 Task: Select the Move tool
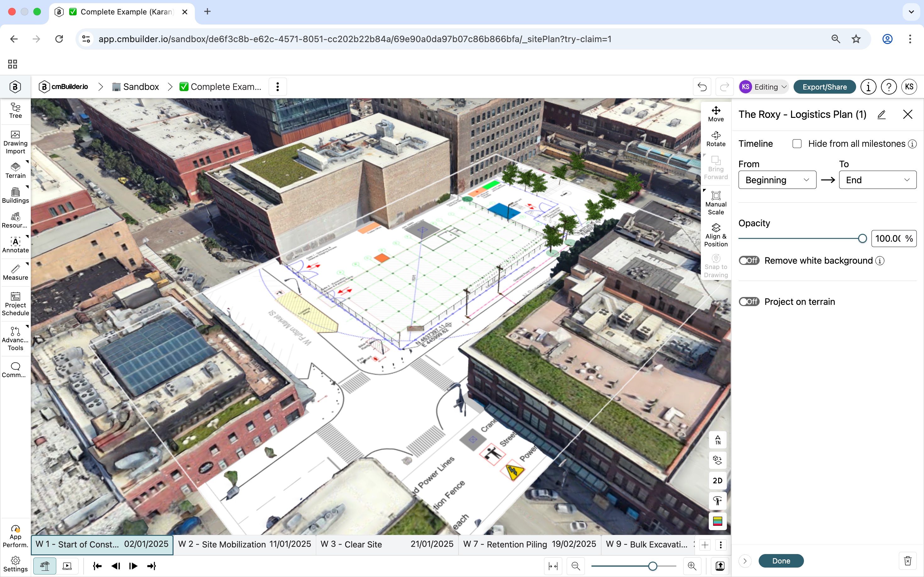(716, 114)
